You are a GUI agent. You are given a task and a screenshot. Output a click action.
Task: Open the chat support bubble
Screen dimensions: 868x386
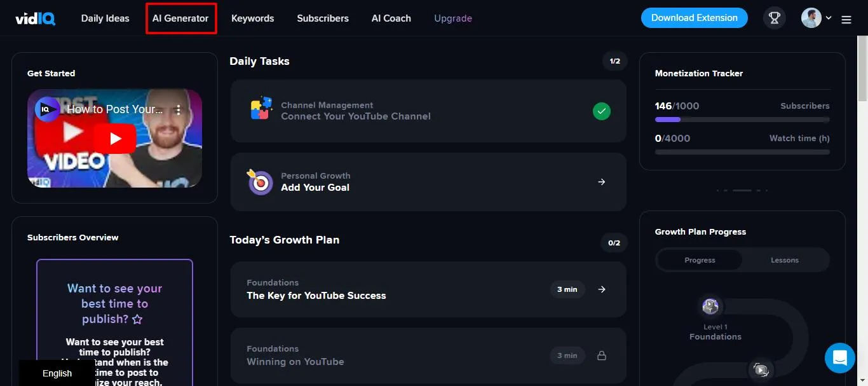point(839,357)
